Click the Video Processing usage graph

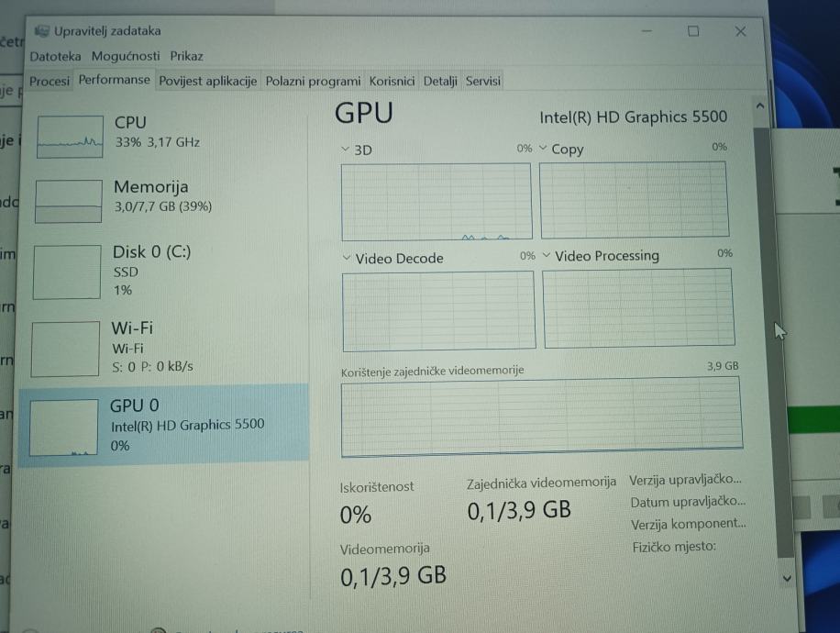coord(638,308)
